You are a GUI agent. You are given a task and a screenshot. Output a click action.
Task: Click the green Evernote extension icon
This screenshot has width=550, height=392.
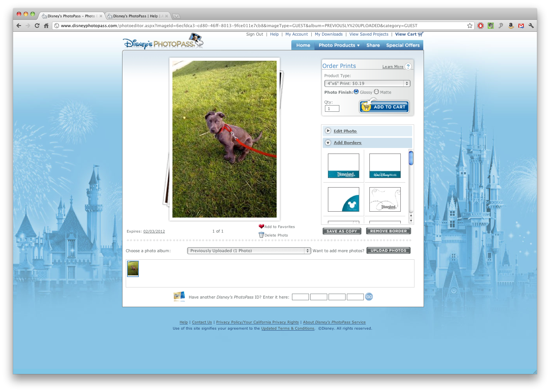coord(491,25)
